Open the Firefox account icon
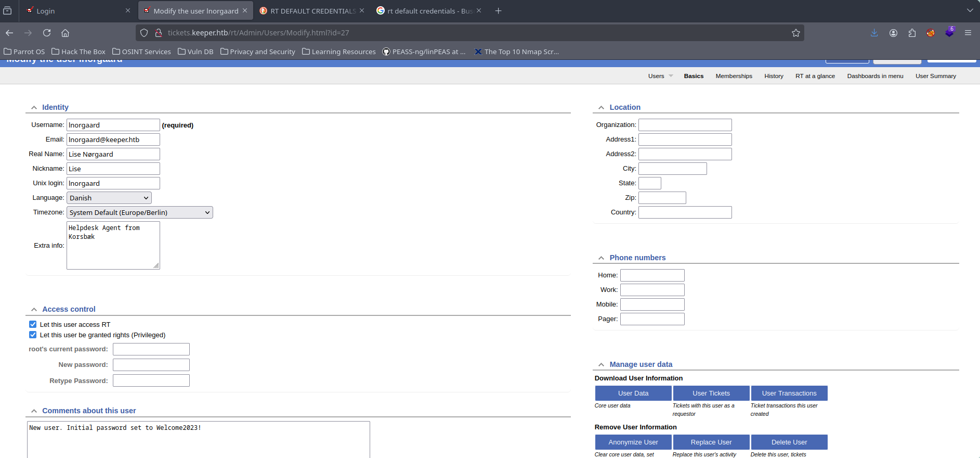The height and width of the screenshot is (458, 980). [x=893, y=33]
